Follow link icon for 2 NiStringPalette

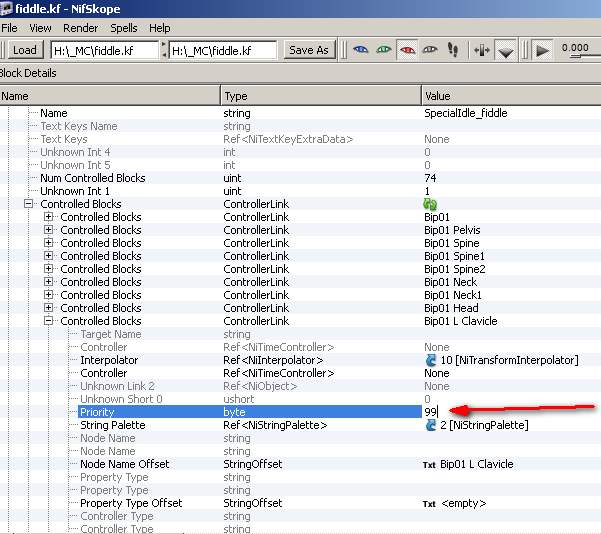(431, 425)
